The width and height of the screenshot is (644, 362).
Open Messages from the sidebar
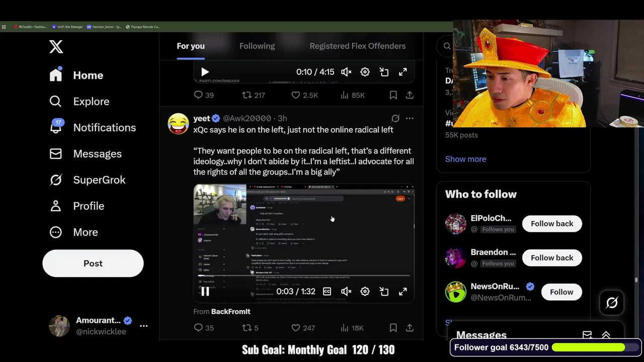click(86, 153)
